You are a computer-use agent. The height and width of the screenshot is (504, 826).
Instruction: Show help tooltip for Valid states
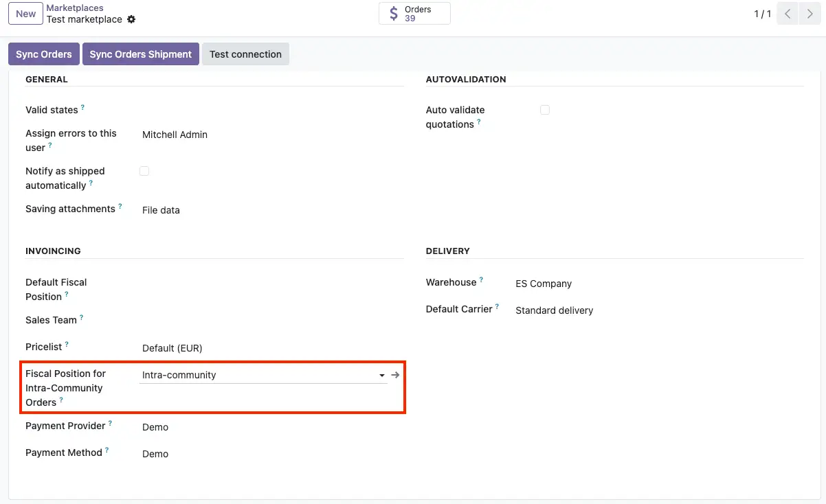[x=83, y=107]
